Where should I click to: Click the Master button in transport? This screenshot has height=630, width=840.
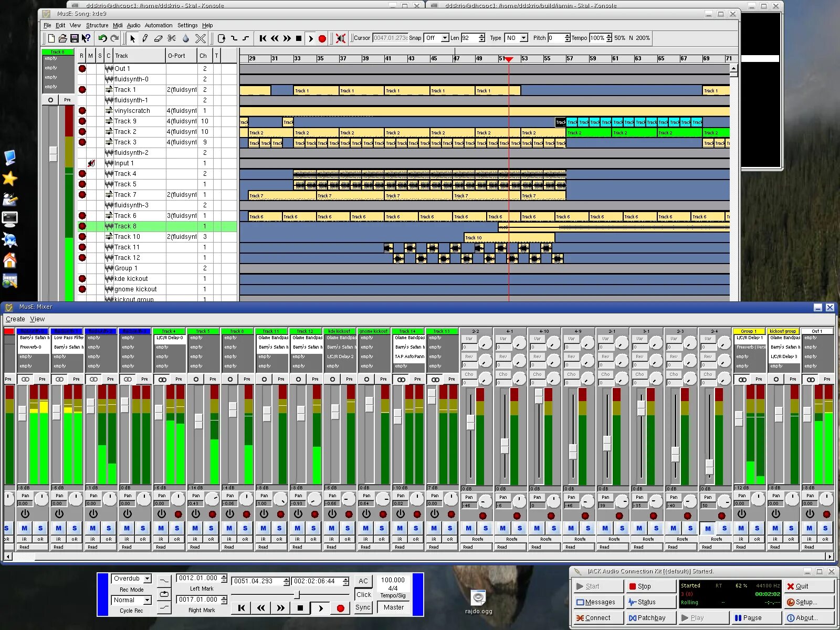(394, 607)
